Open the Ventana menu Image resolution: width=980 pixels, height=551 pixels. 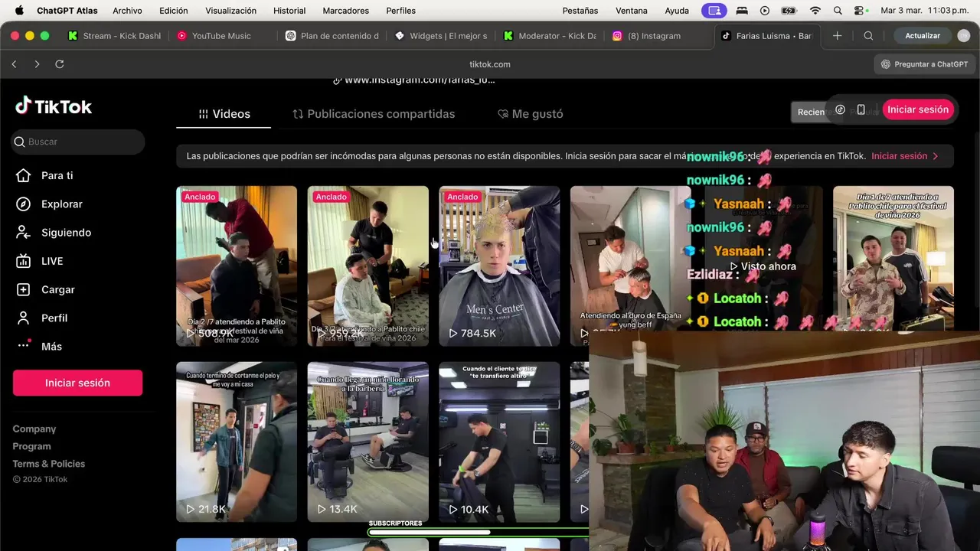(x=632, y=11)
